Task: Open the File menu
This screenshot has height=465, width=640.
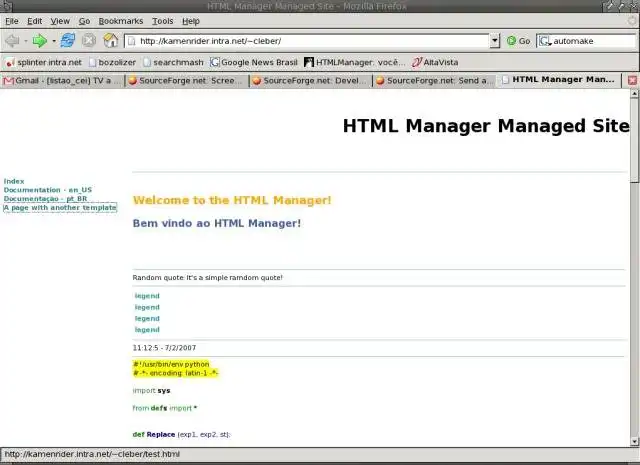Action: pos(11,21)
